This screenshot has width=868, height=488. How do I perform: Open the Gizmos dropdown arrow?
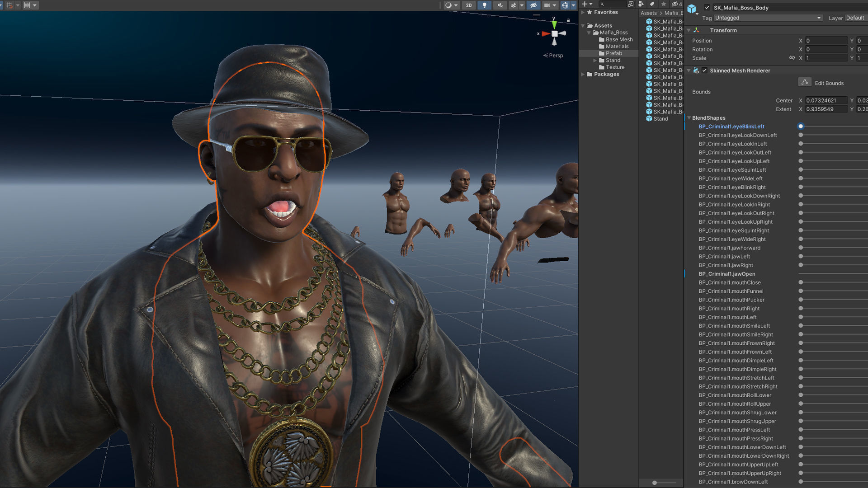coord(573,5)
